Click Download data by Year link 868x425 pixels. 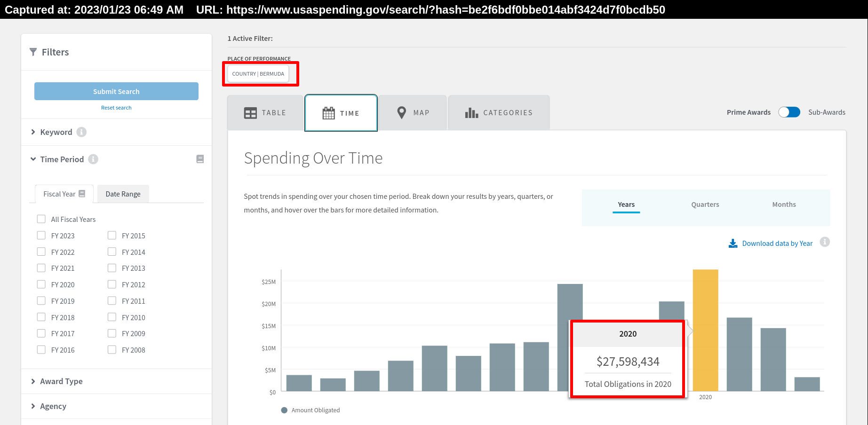[x=777, y=244]
